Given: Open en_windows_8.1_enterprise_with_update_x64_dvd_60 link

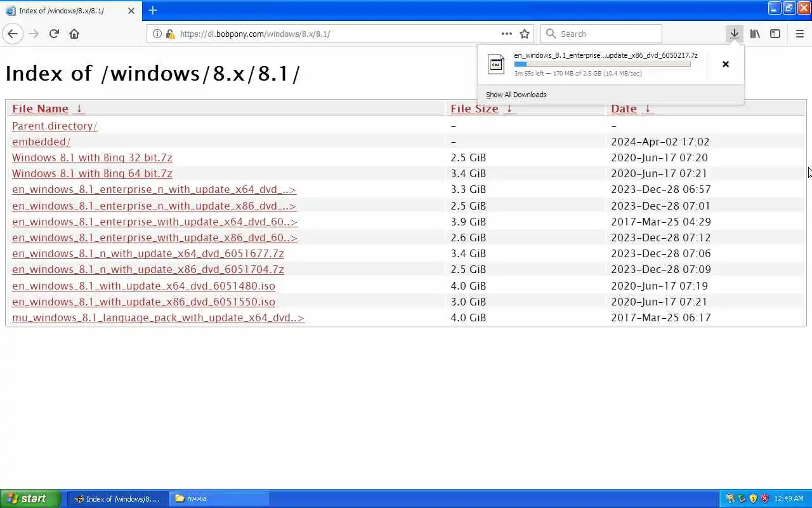Looking at the screenshot, I should click(x=155, y=222).
